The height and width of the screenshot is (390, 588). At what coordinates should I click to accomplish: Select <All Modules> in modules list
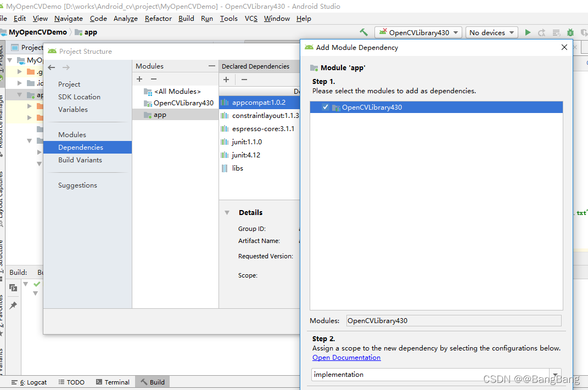[x=176, y=92]
